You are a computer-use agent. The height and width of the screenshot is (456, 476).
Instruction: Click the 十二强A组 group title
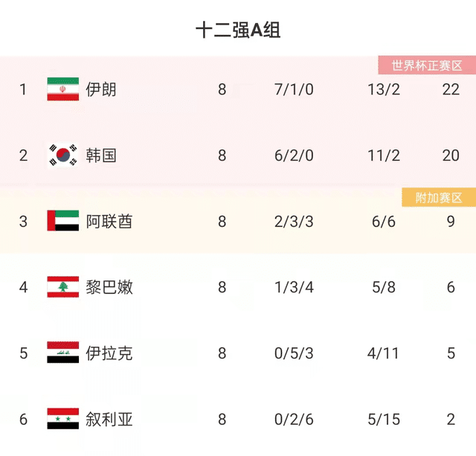pos(238,30)
